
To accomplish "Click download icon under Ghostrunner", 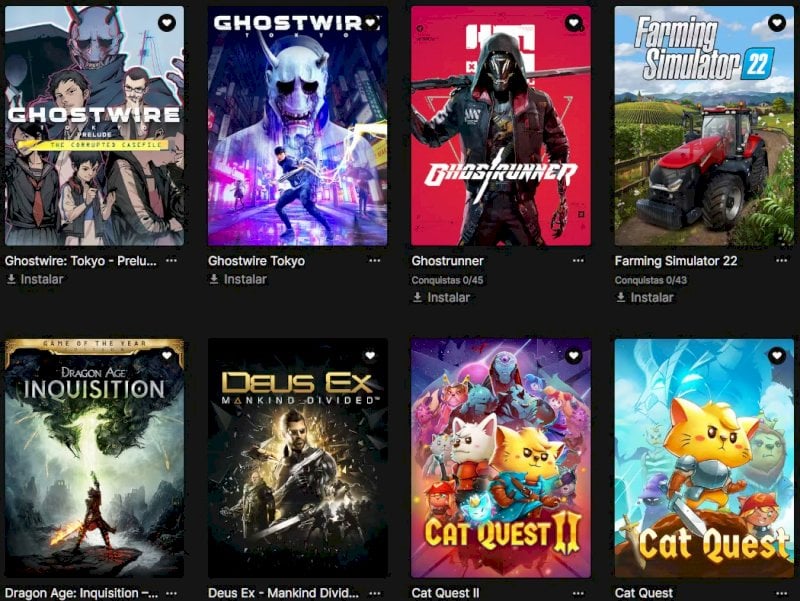I will pyautogui.click(x=417, y=297).
